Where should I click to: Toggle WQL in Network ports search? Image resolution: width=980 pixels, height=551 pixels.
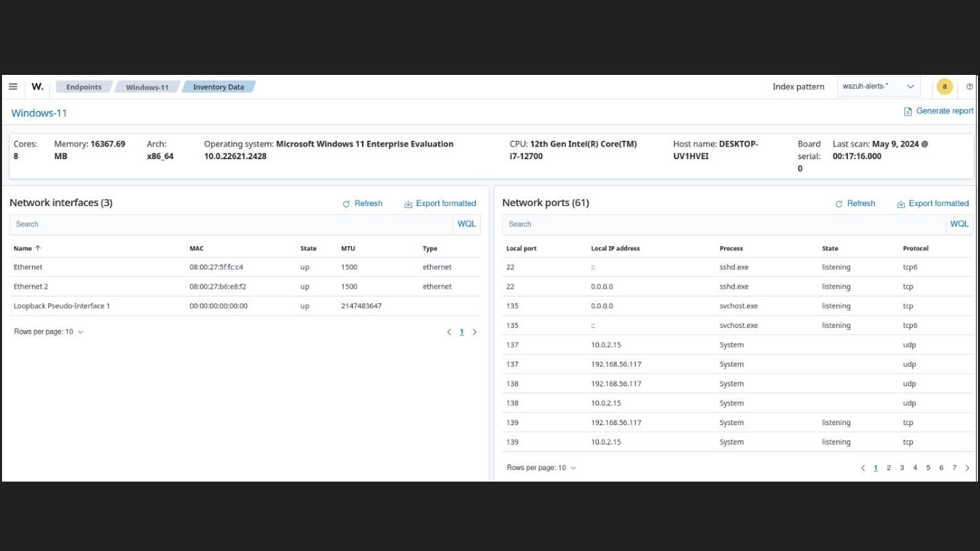coord(960,224)
